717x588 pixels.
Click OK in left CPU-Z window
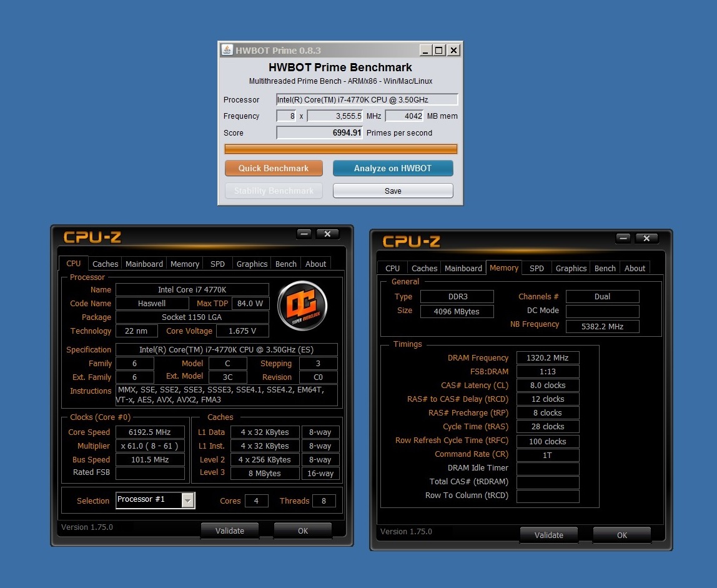pos(303,531)
